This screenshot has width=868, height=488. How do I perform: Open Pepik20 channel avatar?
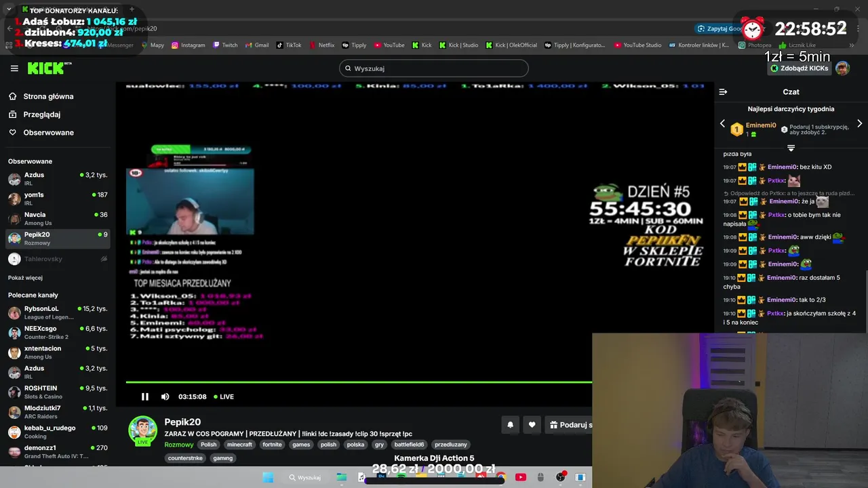point(142,430)
